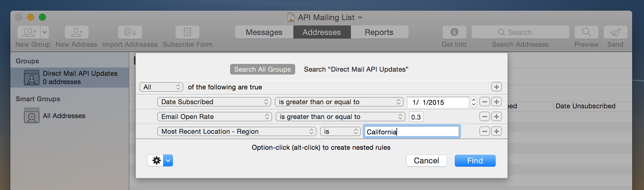This screenshot has width=644, height=190.
Task: Click the New Address toolbar icon
Action: click(x=77, y=32)
